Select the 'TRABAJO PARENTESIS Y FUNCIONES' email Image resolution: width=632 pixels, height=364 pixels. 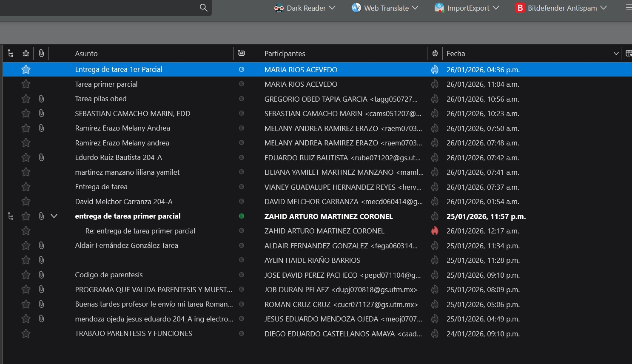134,334
